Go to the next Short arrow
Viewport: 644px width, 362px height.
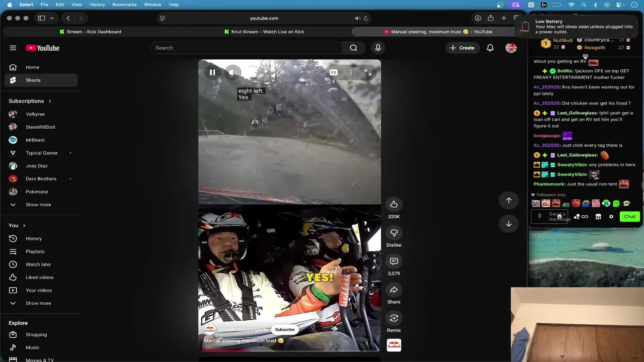pyautogui.click(x=509, y=224)
